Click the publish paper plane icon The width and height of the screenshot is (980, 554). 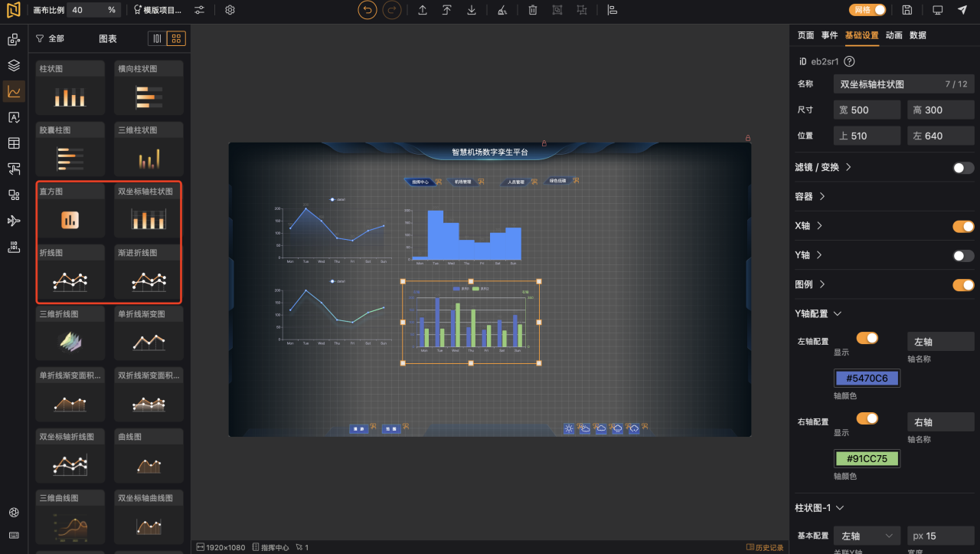pyautogui.click(x=962, y=10)
